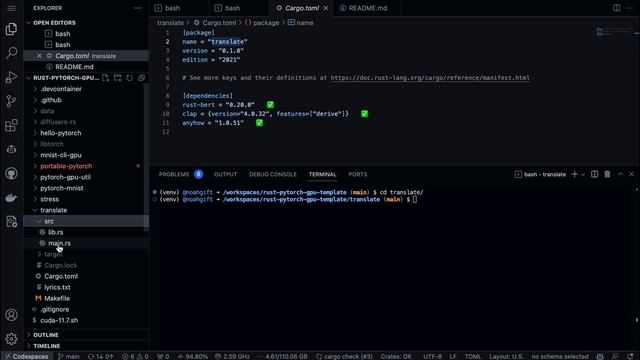Image resolution: width=640 pixels, height=360 pixels.
Task: Open the notifications bell
Action: 631,356
